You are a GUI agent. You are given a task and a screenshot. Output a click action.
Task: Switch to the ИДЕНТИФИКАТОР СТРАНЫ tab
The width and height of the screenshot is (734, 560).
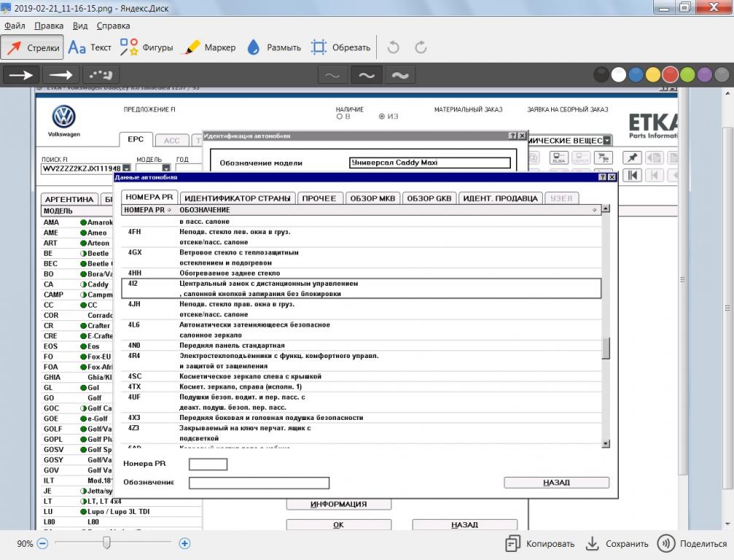[238, 198]
